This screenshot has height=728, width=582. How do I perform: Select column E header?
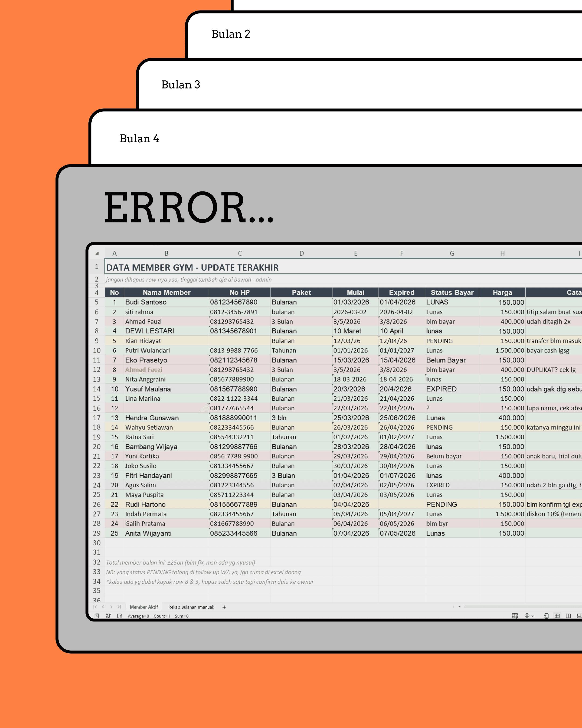pos(356,253)
